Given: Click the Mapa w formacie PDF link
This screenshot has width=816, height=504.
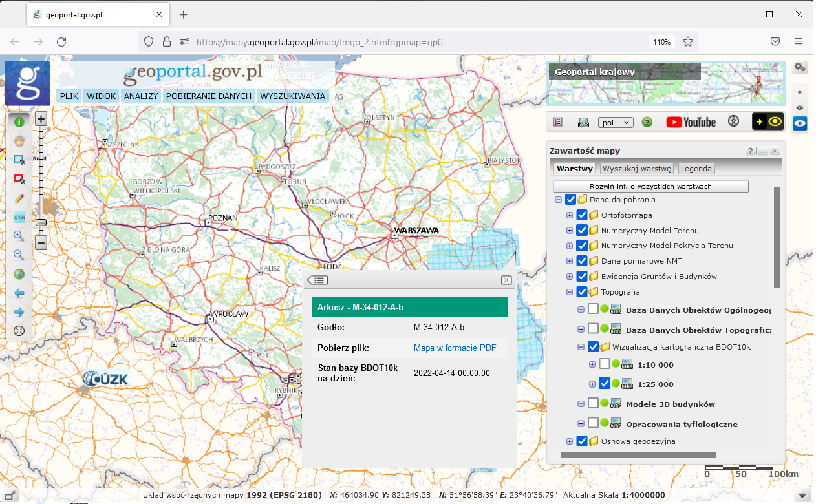Looking at the screenshot, I should [455, 348].
